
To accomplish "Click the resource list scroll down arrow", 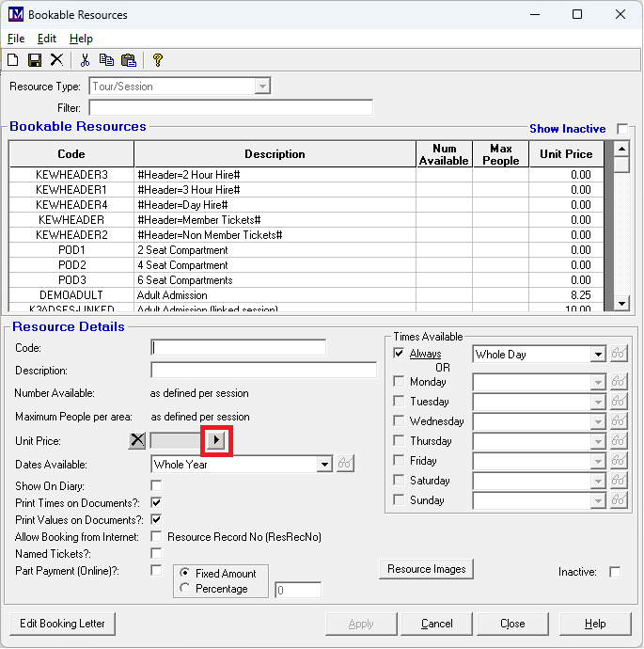I will click(x=621, y=304).
